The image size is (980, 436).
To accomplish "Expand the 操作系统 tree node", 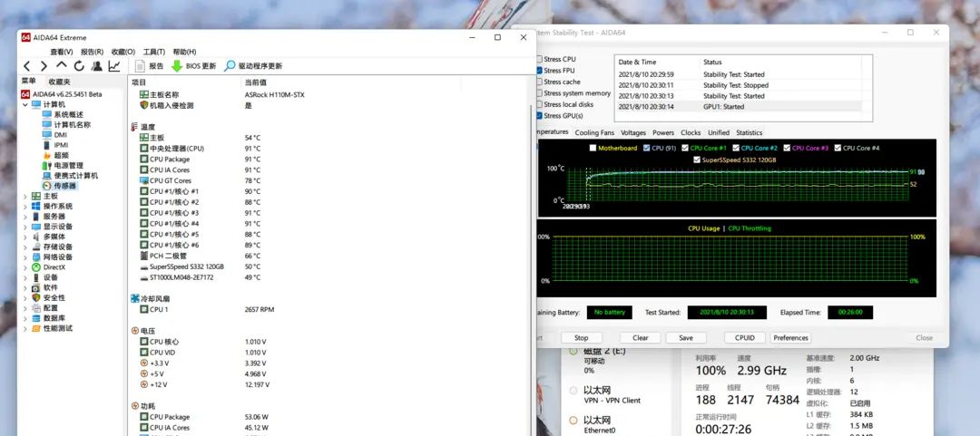I will (x=25, y=206).
